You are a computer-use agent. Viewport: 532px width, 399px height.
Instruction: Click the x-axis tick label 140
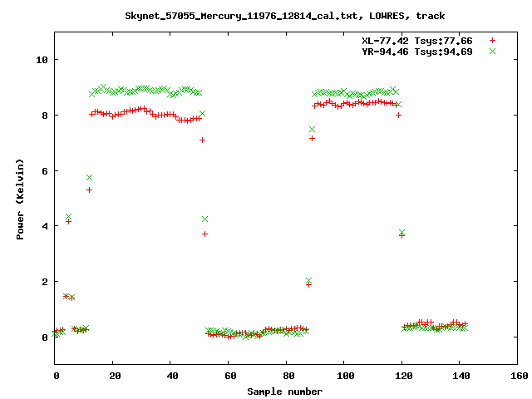(461, 376)
